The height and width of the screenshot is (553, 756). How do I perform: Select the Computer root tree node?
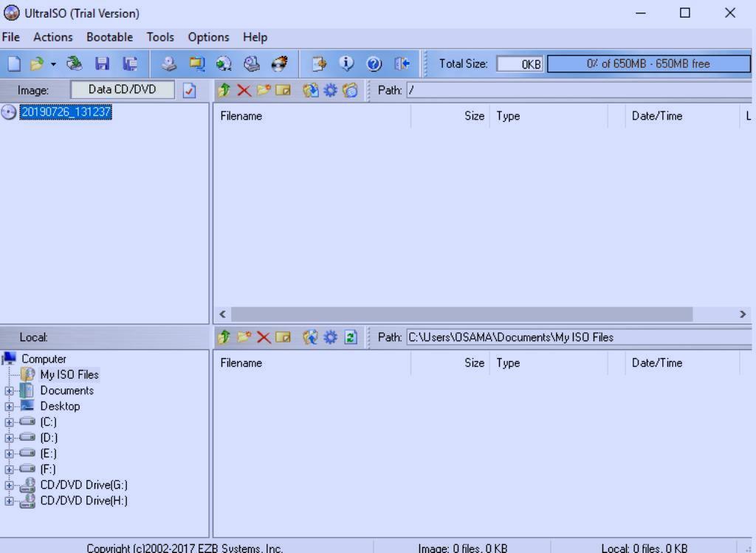pyautogui.click(x=44, y=359)
